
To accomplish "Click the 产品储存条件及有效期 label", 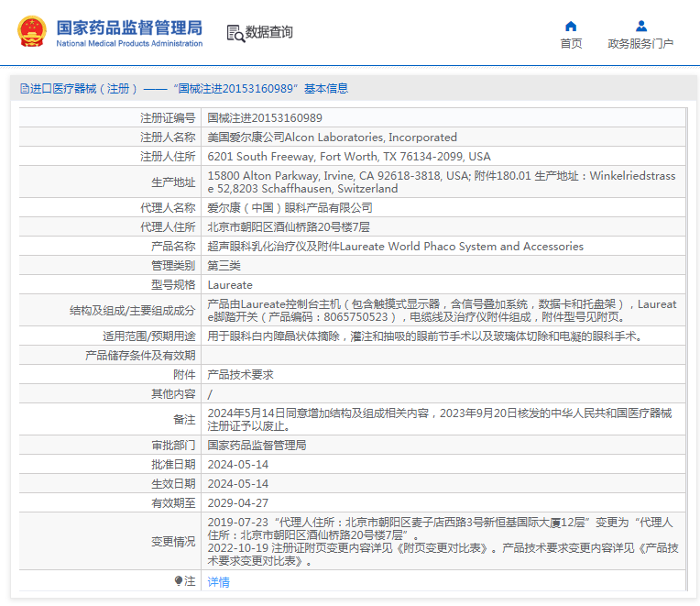I will pyautogui.click(x=140, y=355).
